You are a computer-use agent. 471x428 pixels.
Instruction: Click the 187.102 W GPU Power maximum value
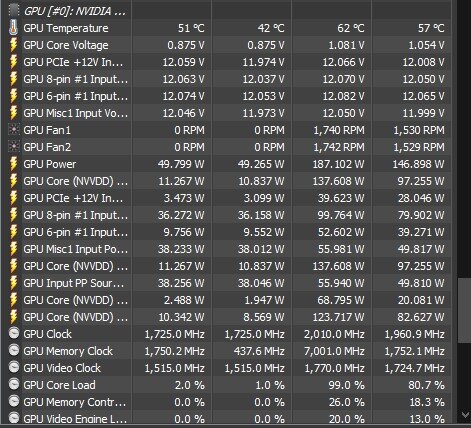[338, 164]
